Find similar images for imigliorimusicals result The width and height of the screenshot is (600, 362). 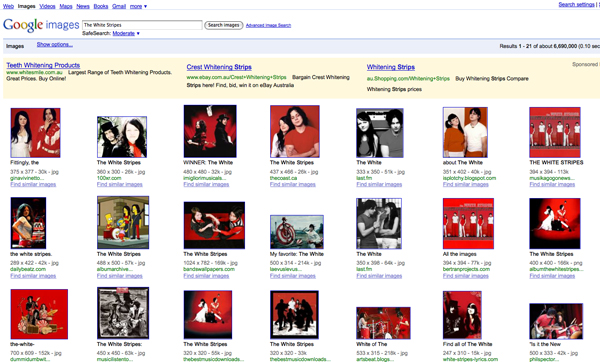coord(206,184)
